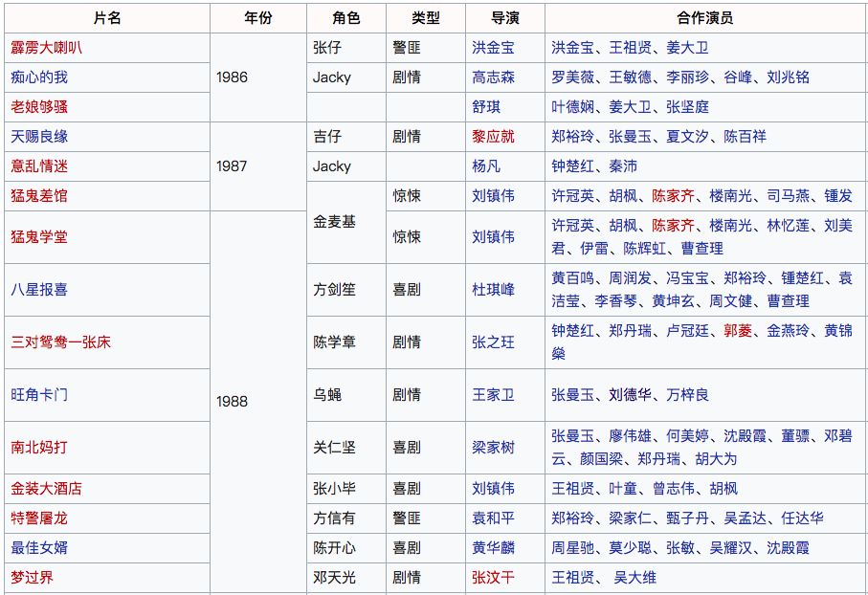
Task: Open the film page 天赐良缘
Action: (38, 137)
